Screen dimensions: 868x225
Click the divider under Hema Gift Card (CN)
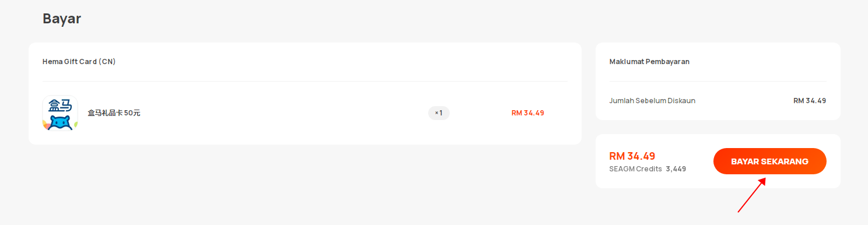click(x=304, y=81)
